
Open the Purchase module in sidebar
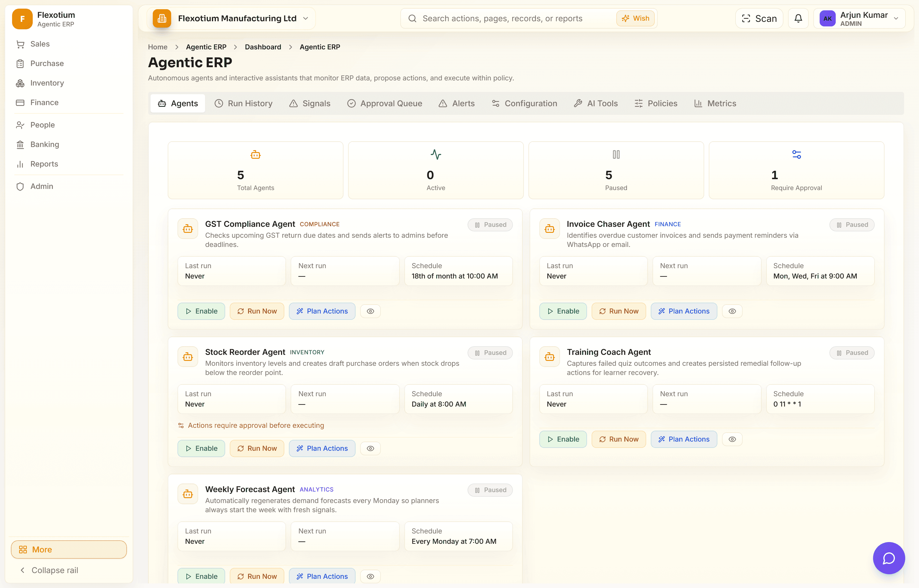click(69, 63)
